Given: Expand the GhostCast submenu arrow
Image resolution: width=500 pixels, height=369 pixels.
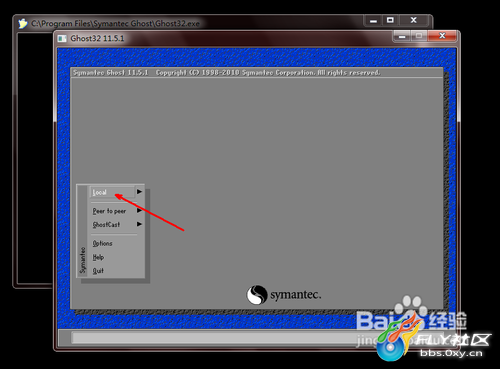Looking at the screenshot, I should 139,224.
